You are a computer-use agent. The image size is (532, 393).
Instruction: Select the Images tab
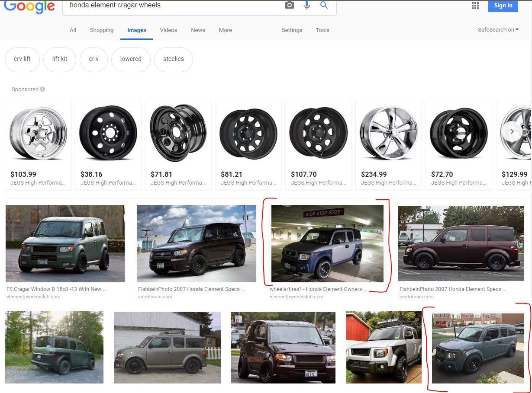[137, 30]
